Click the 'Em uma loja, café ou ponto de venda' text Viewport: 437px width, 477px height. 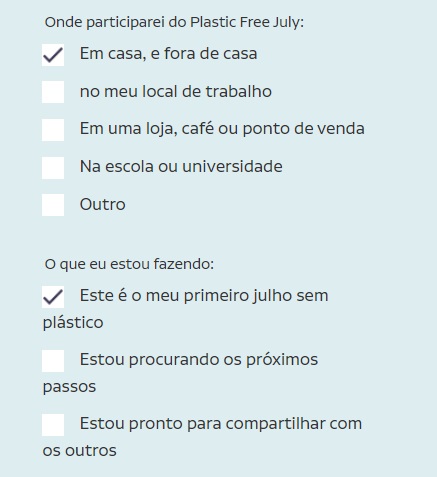click(x=222, y=129)
